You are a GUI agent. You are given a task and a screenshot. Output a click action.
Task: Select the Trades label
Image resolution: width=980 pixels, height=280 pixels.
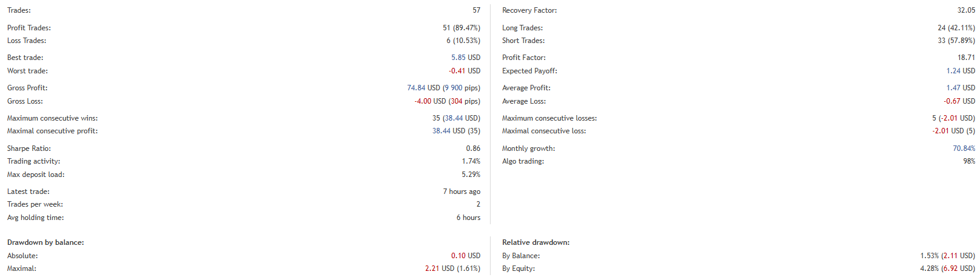point(19,10)
